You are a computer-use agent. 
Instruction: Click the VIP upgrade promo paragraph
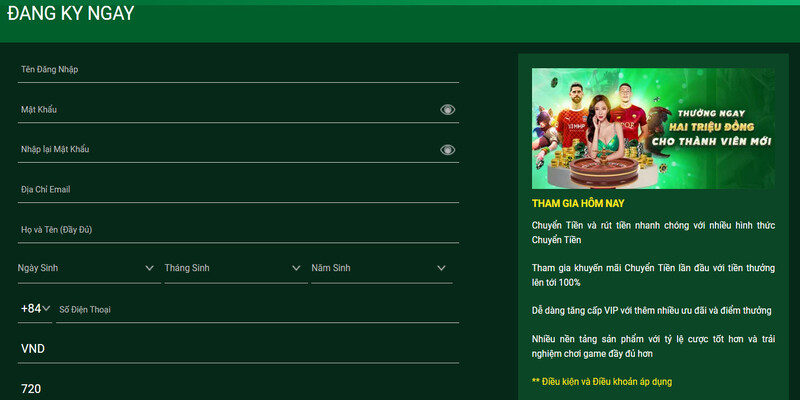pyautogui.click(x=652, y=311)
